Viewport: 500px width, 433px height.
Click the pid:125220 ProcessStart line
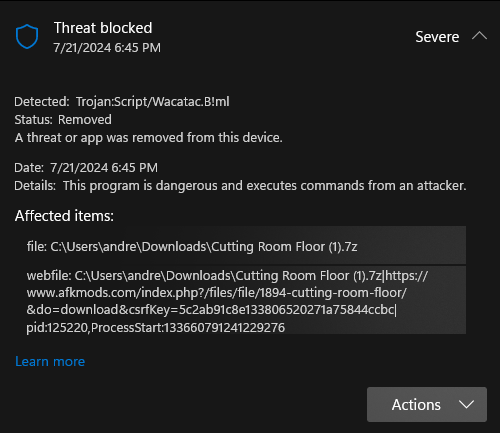click(156, 328)
